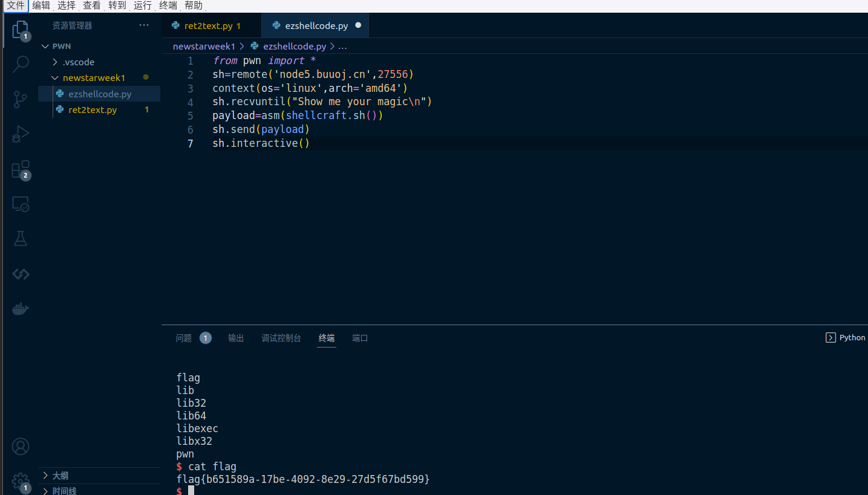
Task: Collapse the PWN root folder
Action: click(x=44, y=47)
